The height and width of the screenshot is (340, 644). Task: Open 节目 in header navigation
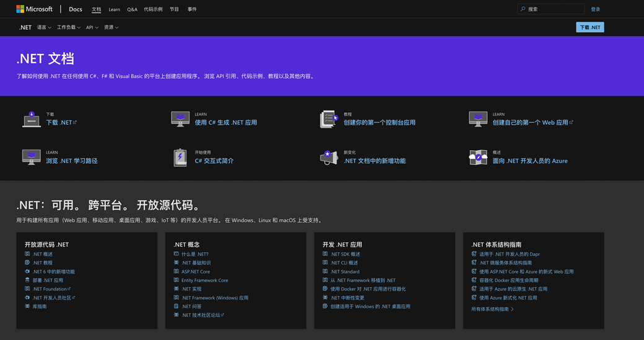pyautogui.click(x=174, y=9)
